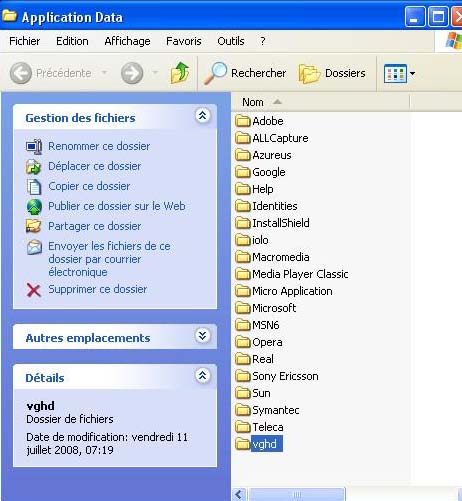
Task: Open the Affichage menu
Action: coord(127,41)
